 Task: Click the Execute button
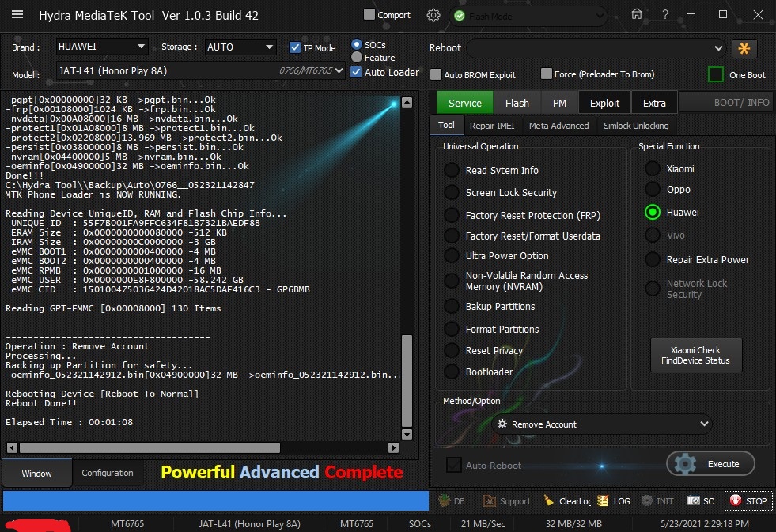pyautogui.click(x=710, y=464)
